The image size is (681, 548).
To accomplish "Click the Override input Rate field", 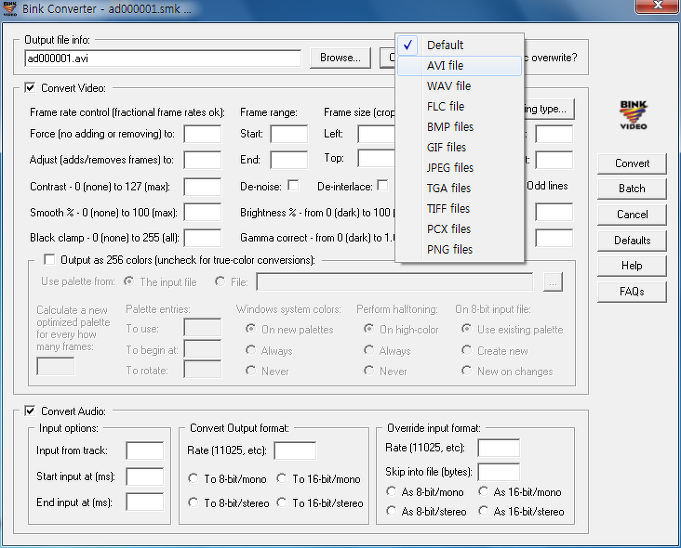I will [x=499, y=448].
